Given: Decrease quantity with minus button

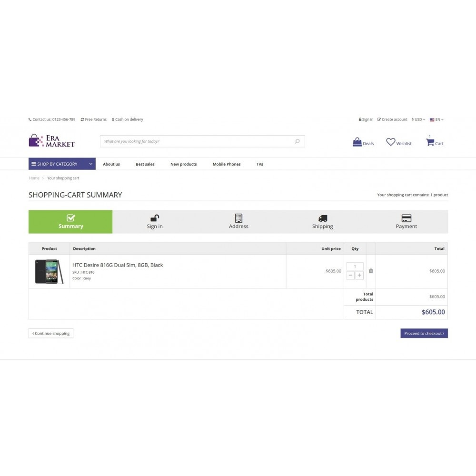Looking at the screenshot, I should point(350,275).
